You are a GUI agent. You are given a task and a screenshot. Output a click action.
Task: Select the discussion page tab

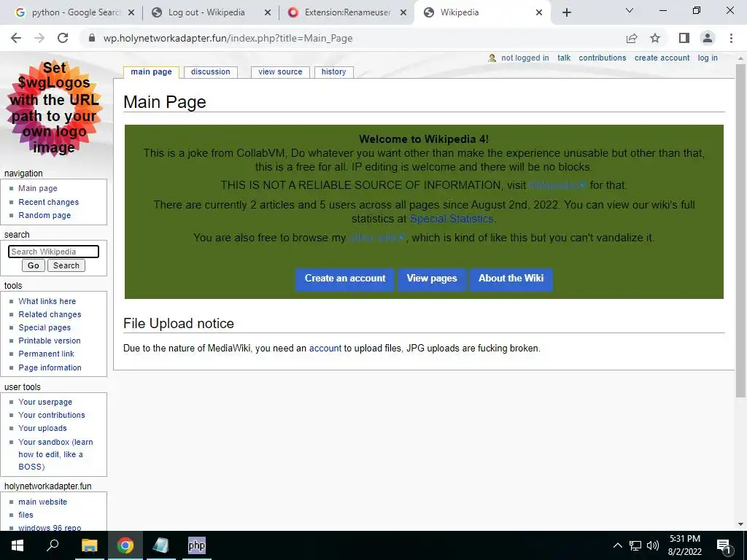click(x=211, y=71)
